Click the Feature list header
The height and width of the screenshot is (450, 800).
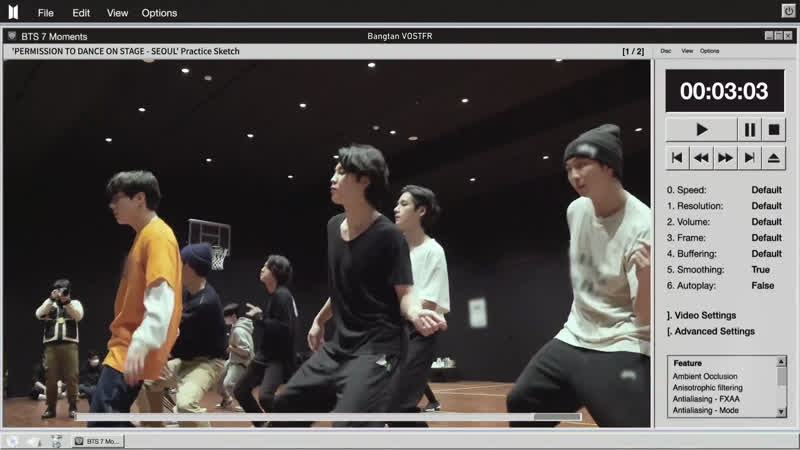(x=687, y=363)
